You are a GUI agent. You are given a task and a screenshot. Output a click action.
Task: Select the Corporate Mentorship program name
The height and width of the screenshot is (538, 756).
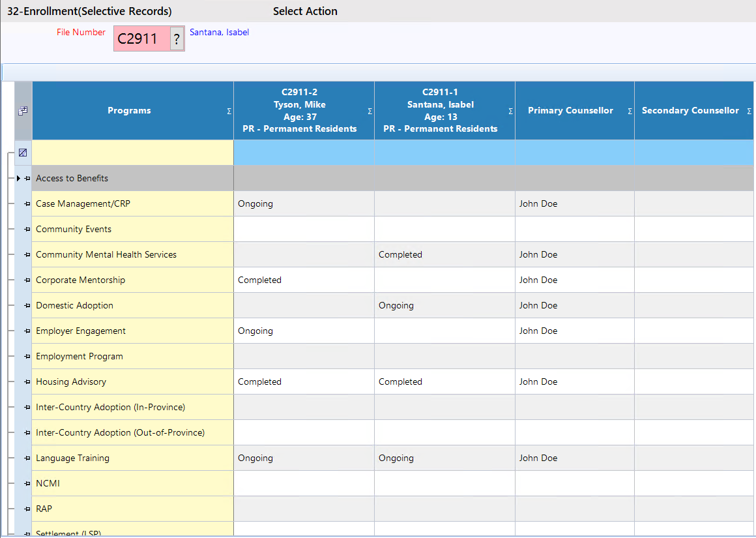pos(81,280)
